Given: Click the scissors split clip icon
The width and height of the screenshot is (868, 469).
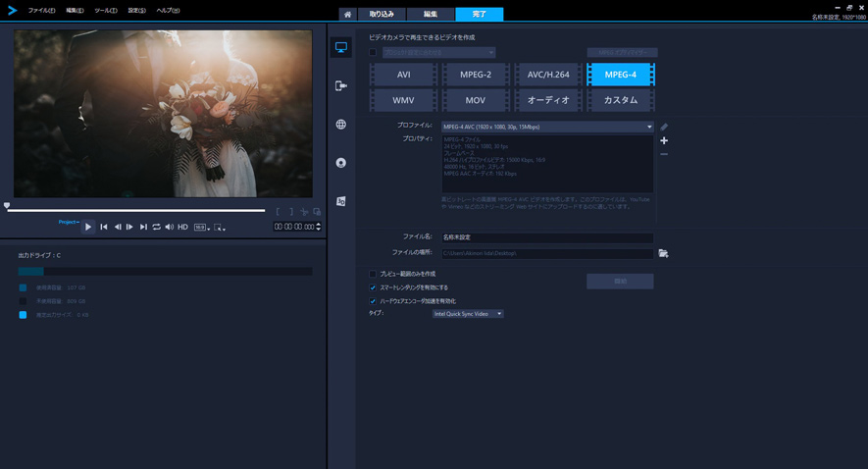Looking at the screenshot, I should 304,212.
